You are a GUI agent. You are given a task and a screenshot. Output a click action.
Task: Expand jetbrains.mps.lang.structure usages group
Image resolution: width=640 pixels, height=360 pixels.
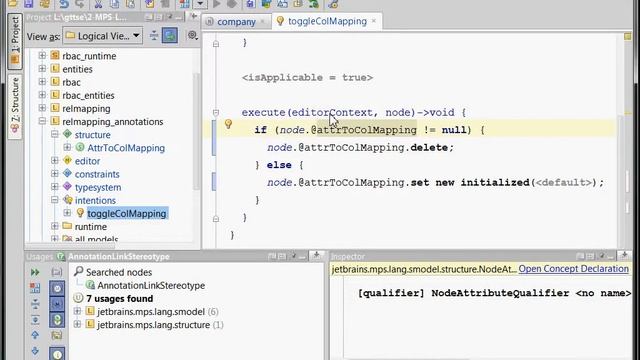[x=77, y=324]
